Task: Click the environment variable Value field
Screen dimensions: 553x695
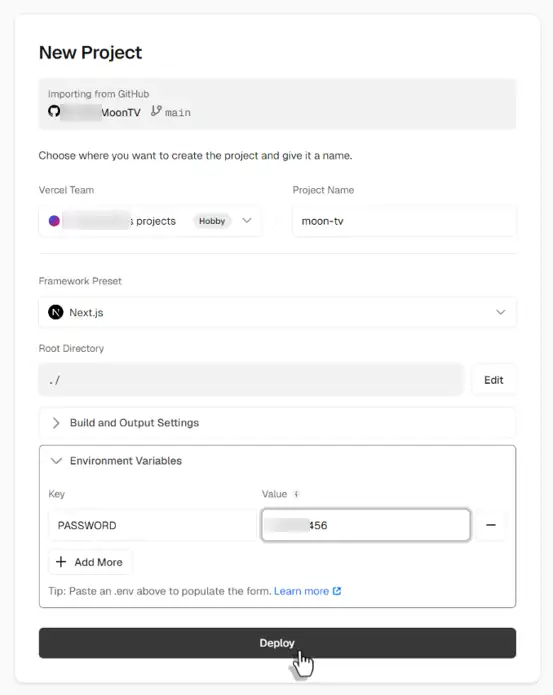Action: (x=366, y=525)
